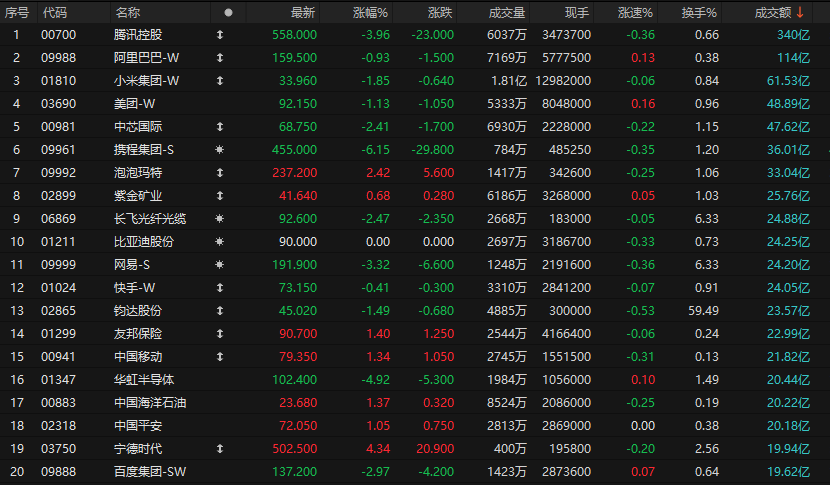Click the marker icon beside 快手-W
The width and height of the screenshot is (830, 485).
(220, 288)
